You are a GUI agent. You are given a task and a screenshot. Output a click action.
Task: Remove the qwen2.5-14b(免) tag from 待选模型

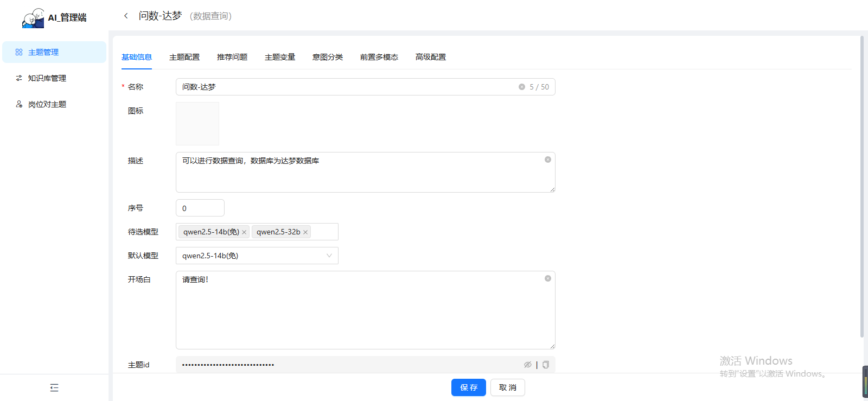coord(244,232)
